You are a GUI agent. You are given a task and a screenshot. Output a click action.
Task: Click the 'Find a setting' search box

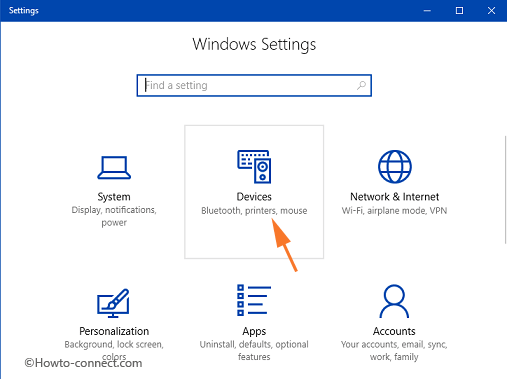click(x=254, y=85)
